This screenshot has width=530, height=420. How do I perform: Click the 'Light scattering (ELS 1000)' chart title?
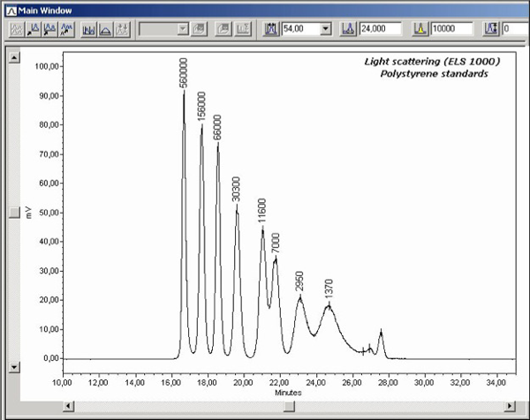click(x=432, y=62)
